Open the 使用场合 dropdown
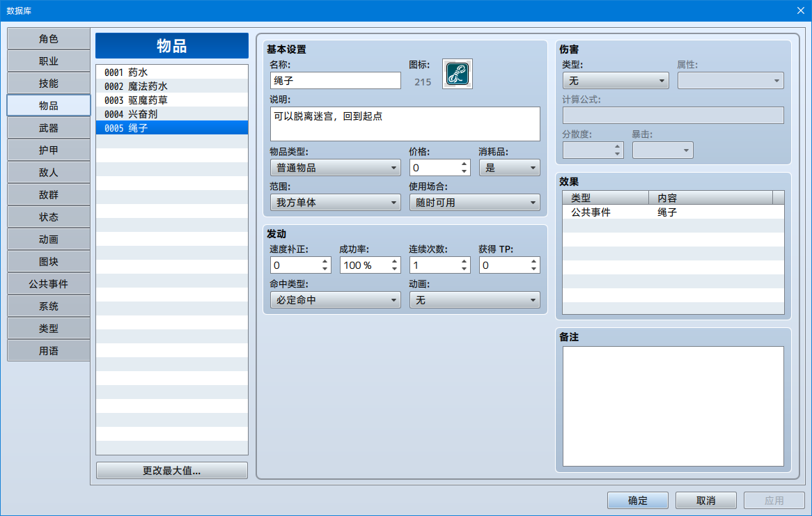This screenshot has height=516, width=812. click(475, 203)
